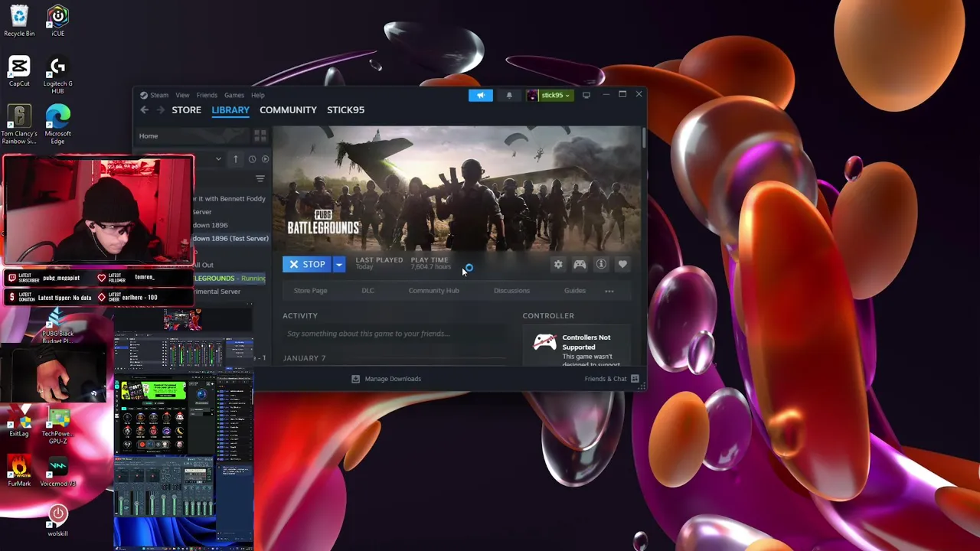
Task: Open the Guides link
Action: 574,291
